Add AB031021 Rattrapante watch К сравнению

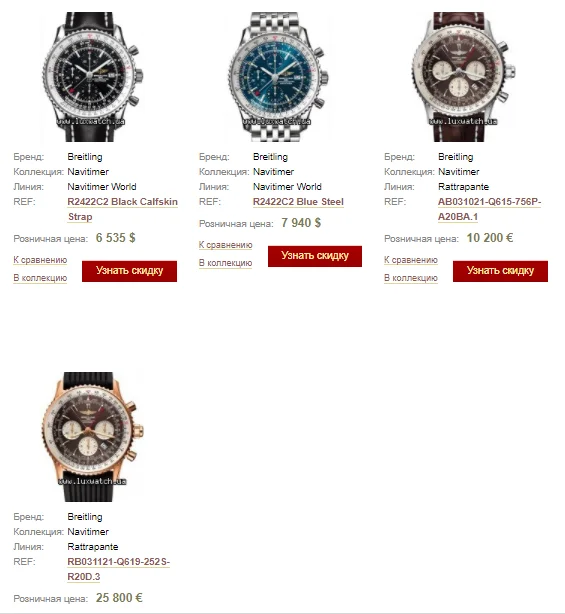pyautogui.click(x=411, y=260)
